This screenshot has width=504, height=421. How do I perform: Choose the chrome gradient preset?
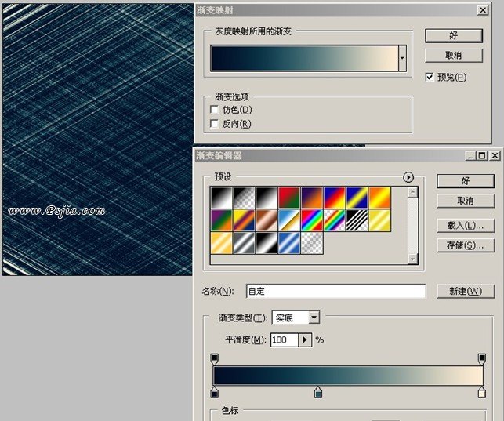289,220
